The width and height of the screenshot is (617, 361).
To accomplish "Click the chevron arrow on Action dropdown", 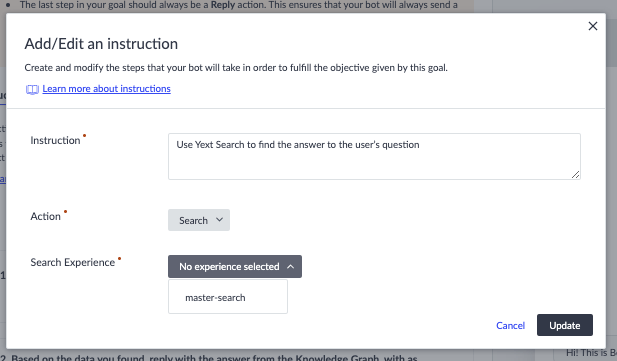I will pos(220,220).
